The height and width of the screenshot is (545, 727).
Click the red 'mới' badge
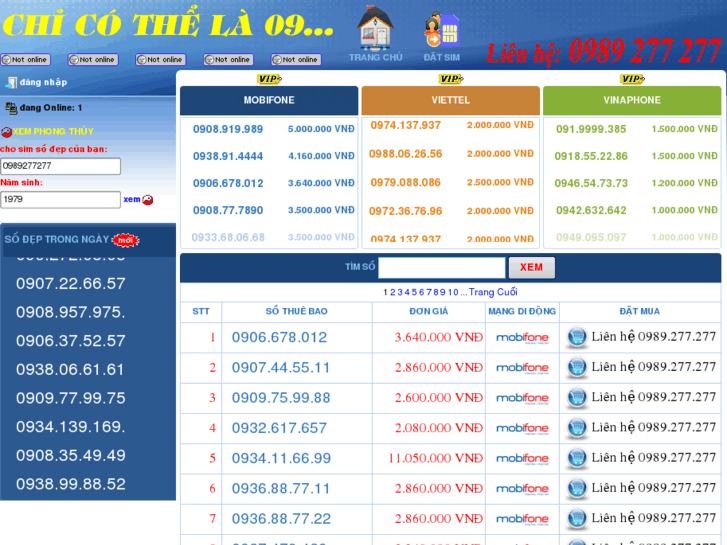pyautogui.click(x=125, y=240)
